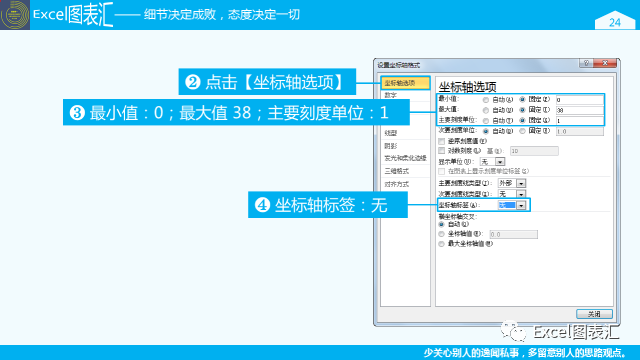Screen dimensions: 640x360
Task: Open the 显示单位 dropdown
Action: point(500,162)
